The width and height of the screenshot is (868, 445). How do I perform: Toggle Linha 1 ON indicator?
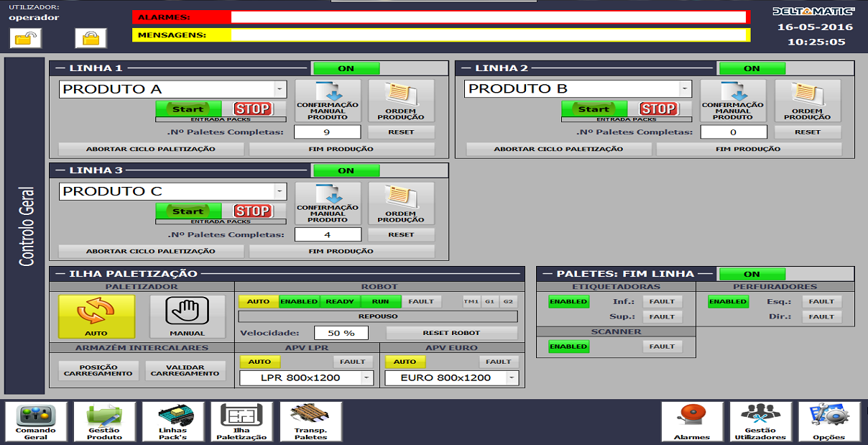coord(346,69)
